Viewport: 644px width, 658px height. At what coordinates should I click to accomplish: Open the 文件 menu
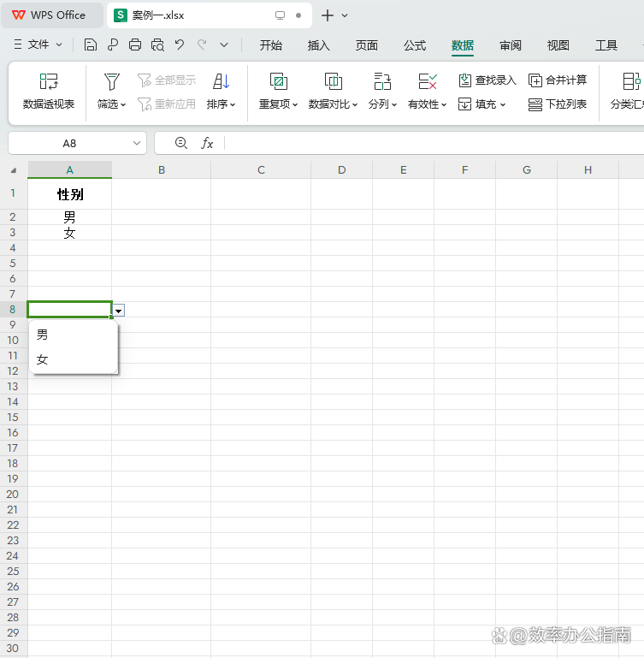coord(38,44)
